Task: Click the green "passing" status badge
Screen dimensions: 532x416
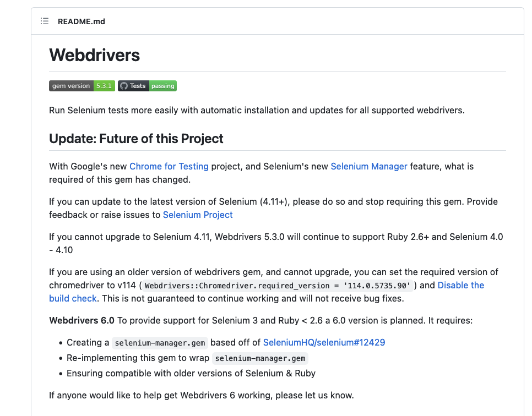Action: (162, 86)
